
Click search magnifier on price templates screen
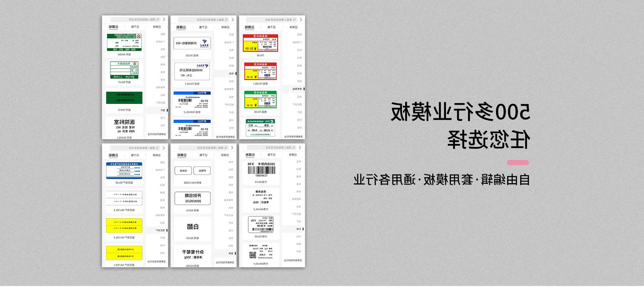pos(294,148)
